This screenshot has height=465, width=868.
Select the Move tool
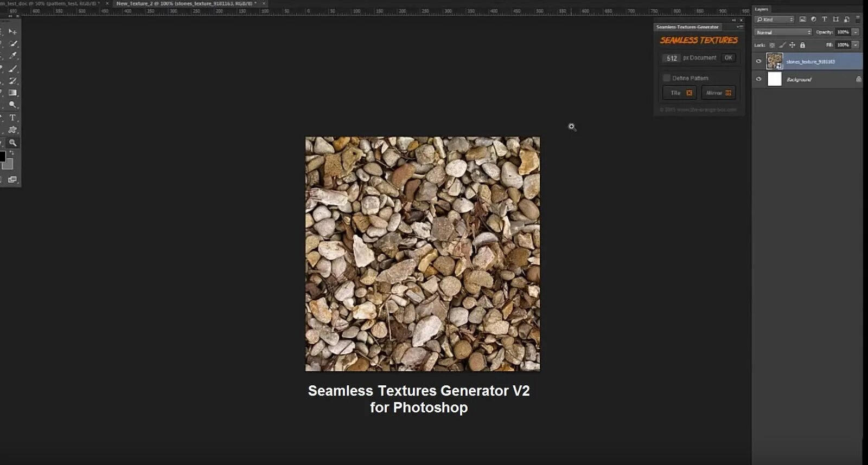point(12,32)
